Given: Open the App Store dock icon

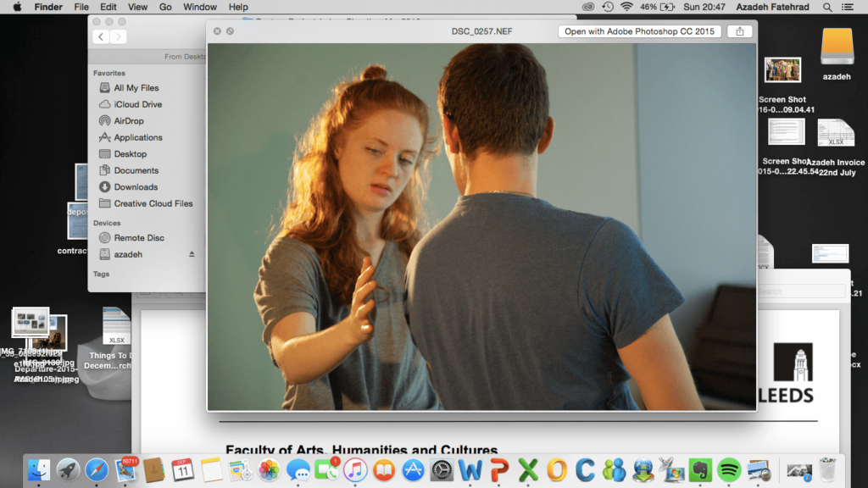Looking at the screenshot, I should (x=413, y=469).
